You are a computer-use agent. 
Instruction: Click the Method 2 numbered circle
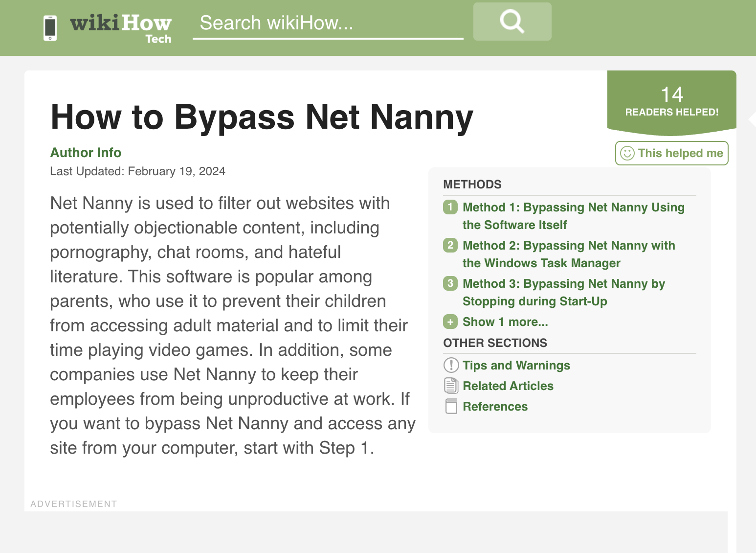[x=449, y=245]
